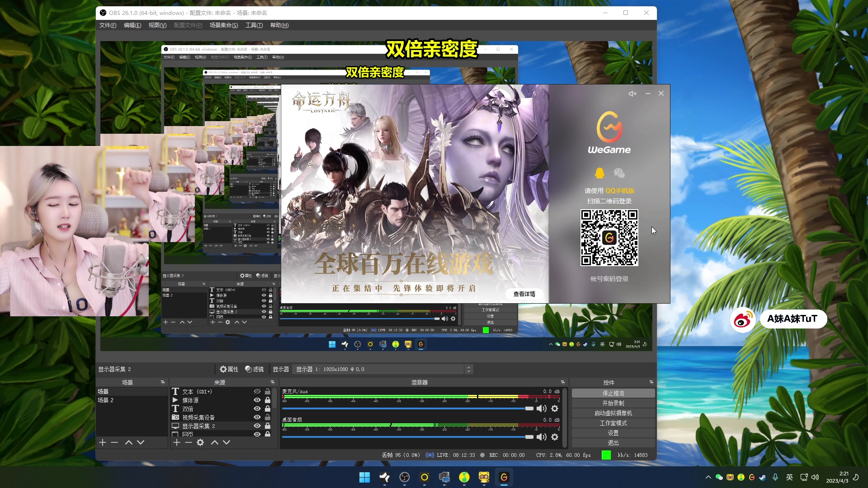Lock the 视频采集设备 source

point(268,417)
